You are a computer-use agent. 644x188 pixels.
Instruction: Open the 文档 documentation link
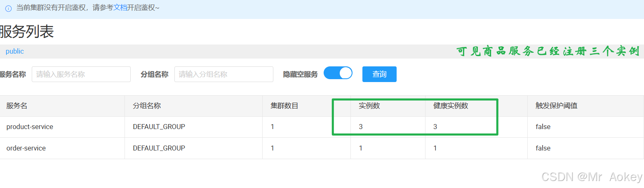click(x=120, y=8)
